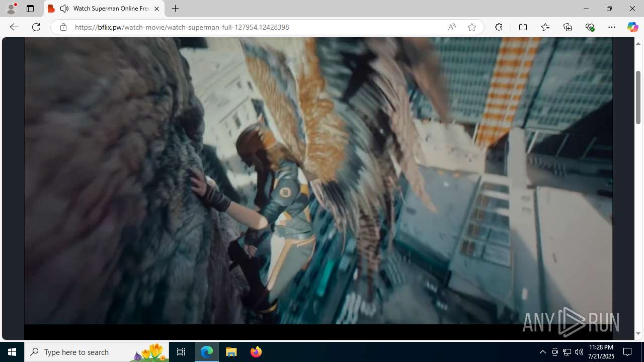Show hidden system tray icons
644x362 pixels.
coord(542,352)
